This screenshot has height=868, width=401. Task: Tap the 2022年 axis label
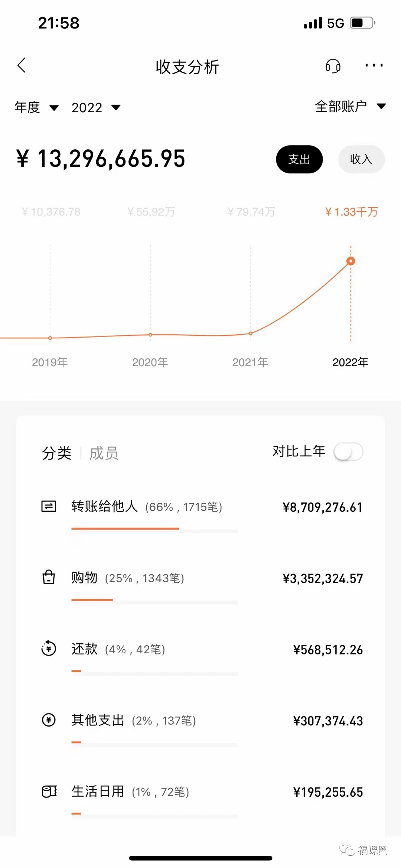(350, 362)
